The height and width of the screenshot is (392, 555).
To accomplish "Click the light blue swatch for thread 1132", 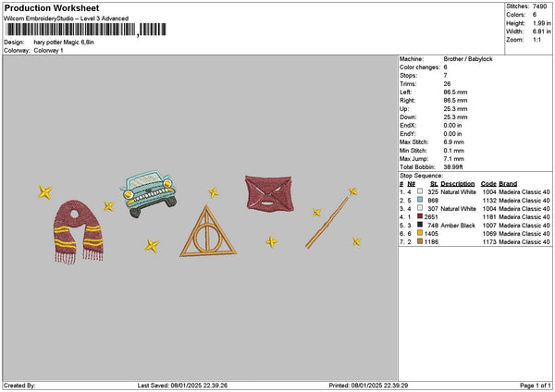I will click(420, 200).
